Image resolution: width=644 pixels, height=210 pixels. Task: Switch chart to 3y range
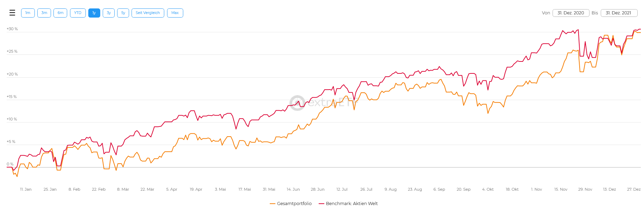click(109, 13)
